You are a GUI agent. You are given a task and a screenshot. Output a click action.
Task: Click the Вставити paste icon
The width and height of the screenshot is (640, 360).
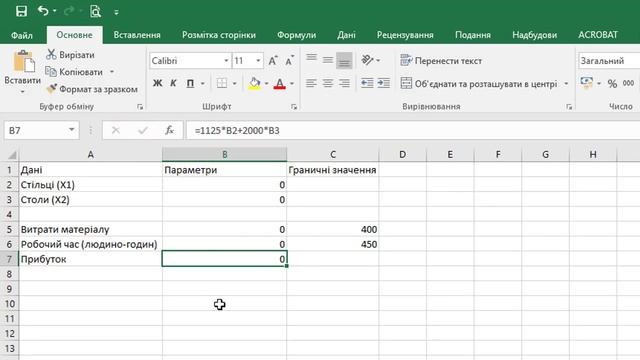pyautogui.click(x=23, y=62)
